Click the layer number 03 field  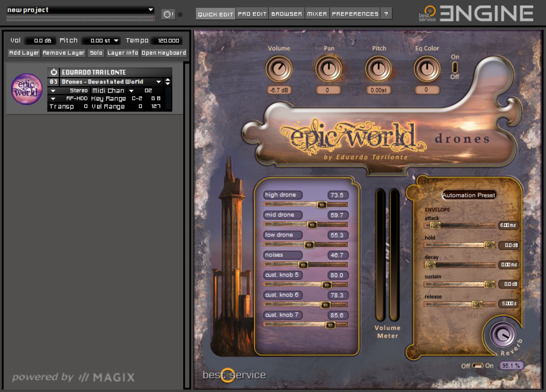click(x=54, y=82)
